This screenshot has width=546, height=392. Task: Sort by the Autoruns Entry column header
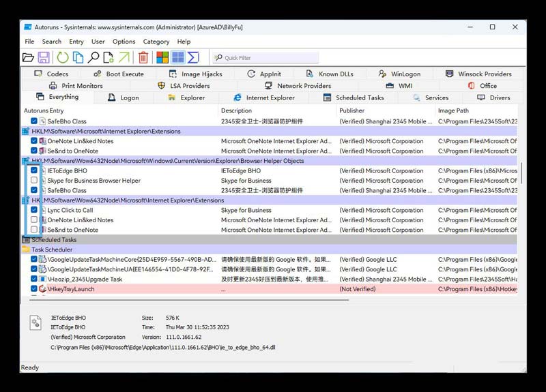tap(120, 110)
